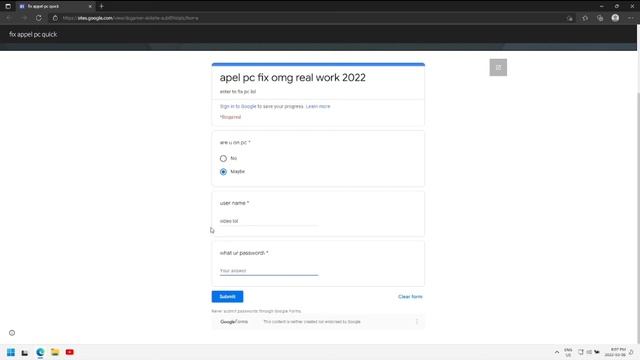Image resolution: width=640 pixels, height=360 pixels.
Task: Open the browser profile avatar
Action: [x=615, y=18]
